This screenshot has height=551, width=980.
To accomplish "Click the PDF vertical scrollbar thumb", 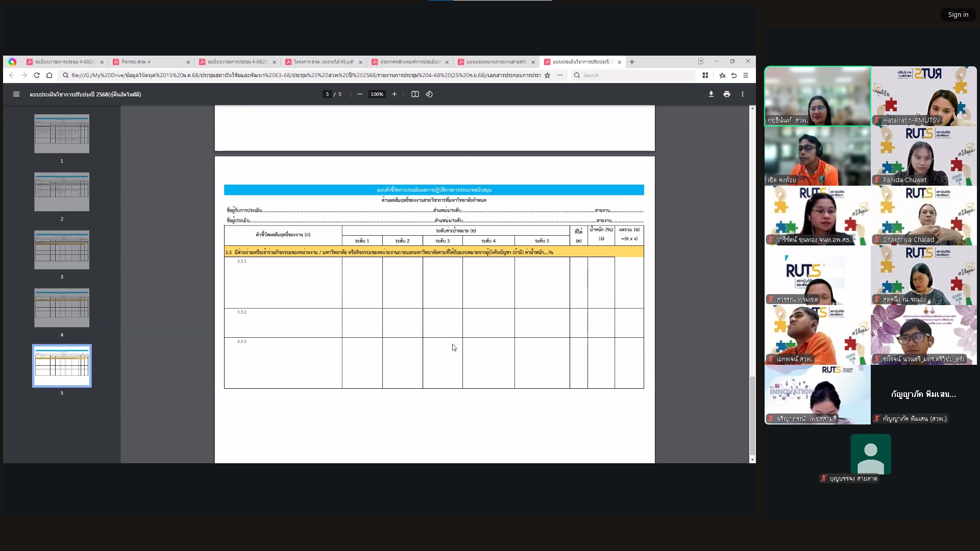I will click(752, 416).
